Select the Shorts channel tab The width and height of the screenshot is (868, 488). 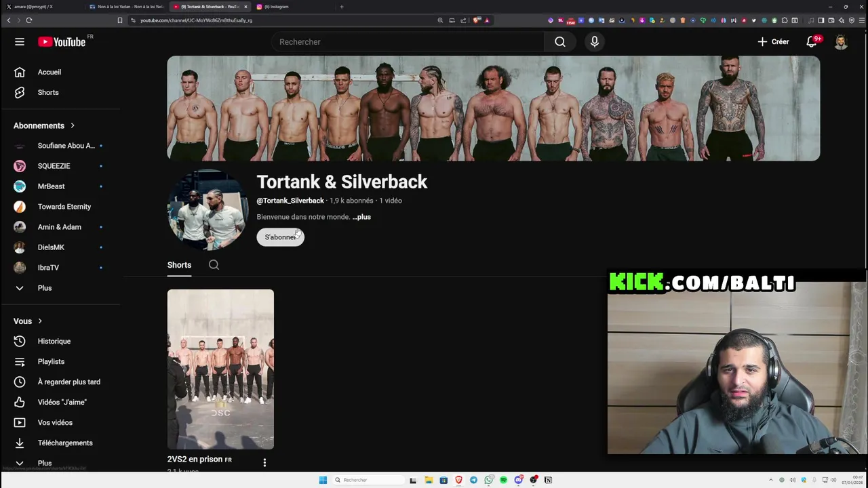179,265
